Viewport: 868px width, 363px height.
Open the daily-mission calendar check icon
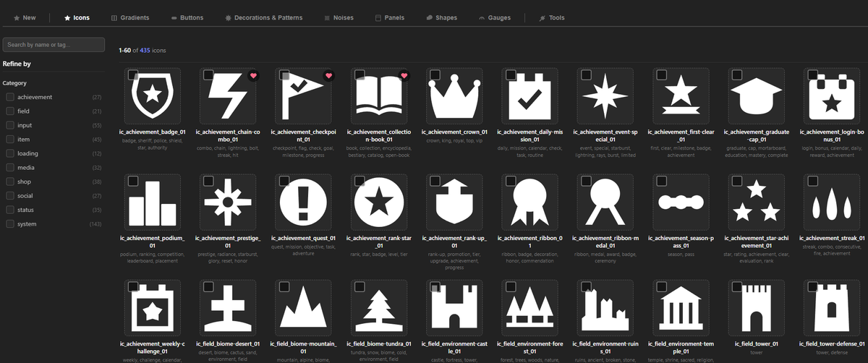pyautogui.click(x=531, y=95)
